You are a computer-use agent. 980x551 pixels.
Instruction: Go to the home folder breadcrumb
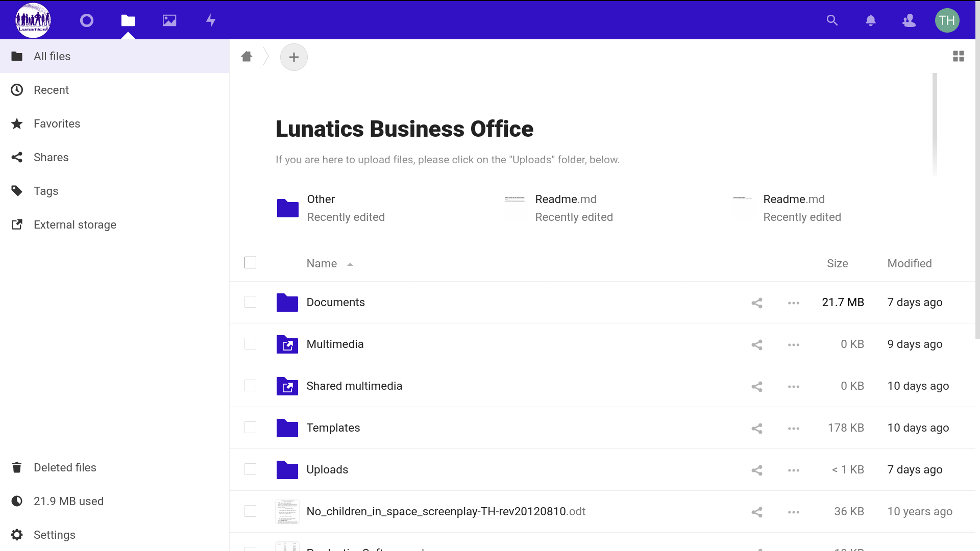coord(247,56)
